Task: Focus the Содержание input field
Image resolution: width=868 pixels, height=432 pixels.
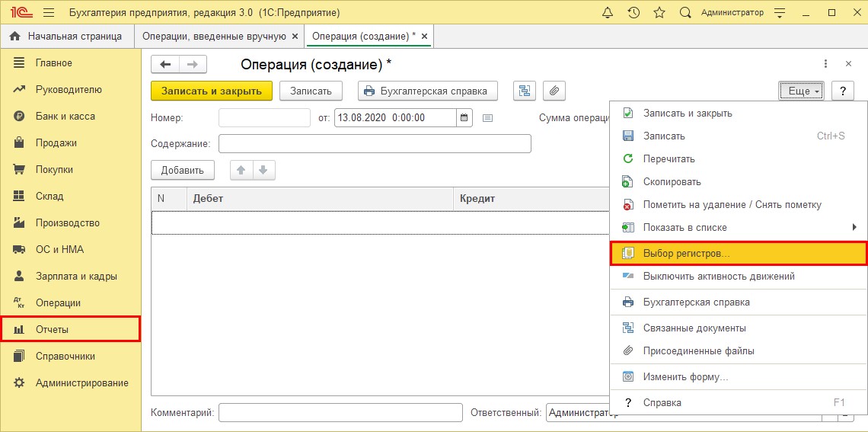Action: [375, 143]
